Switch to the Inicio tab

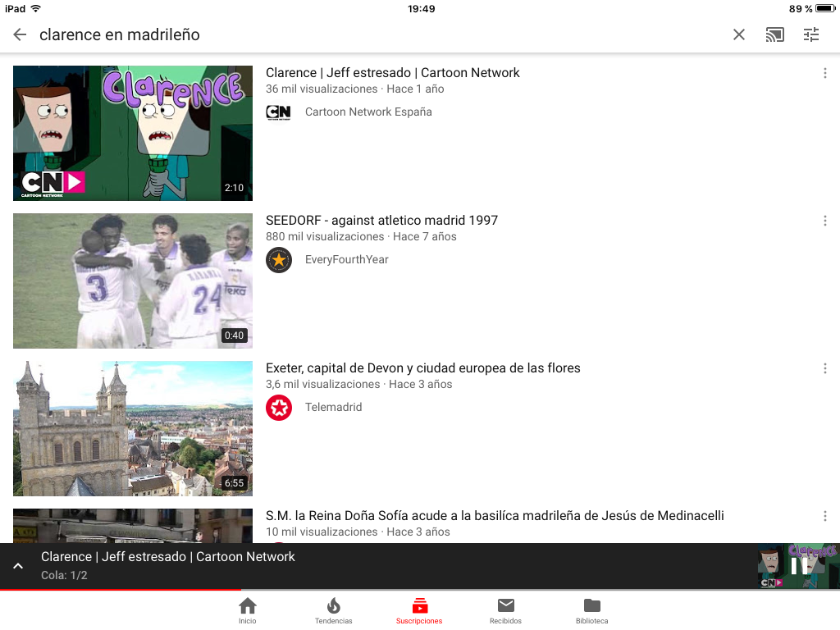247,610
